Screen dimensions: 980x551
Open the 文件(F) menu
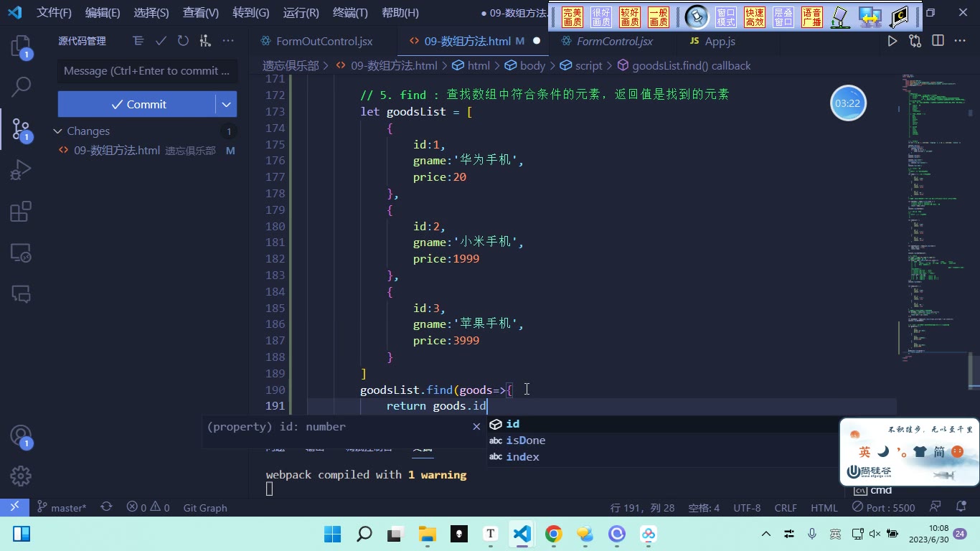pos(55,13)
